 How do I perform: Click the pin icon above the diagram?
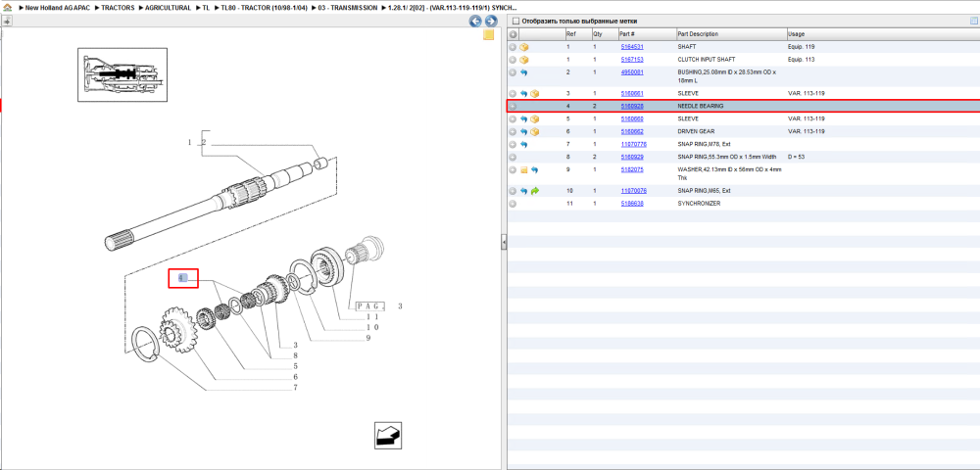[7, 21]
